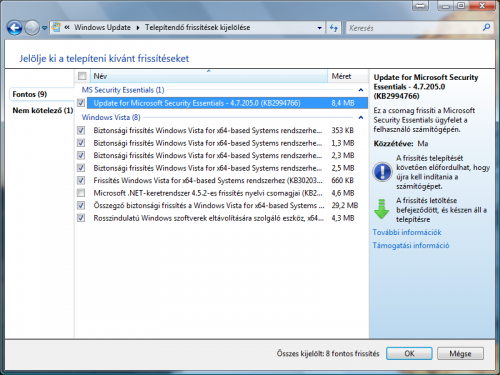
Task: Focus the Keresés search field
Action: (413, 28)
